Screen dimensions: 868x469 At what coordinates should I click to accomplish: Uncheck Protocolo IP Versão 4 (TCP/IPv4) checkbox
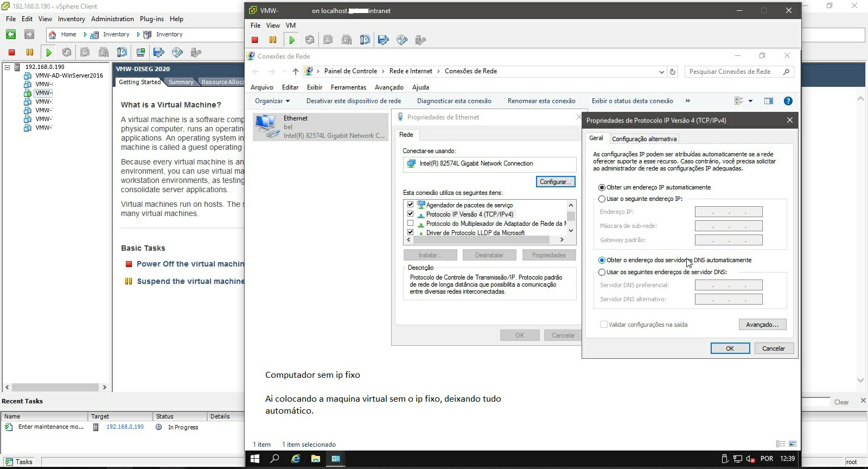tap(410, 214)
